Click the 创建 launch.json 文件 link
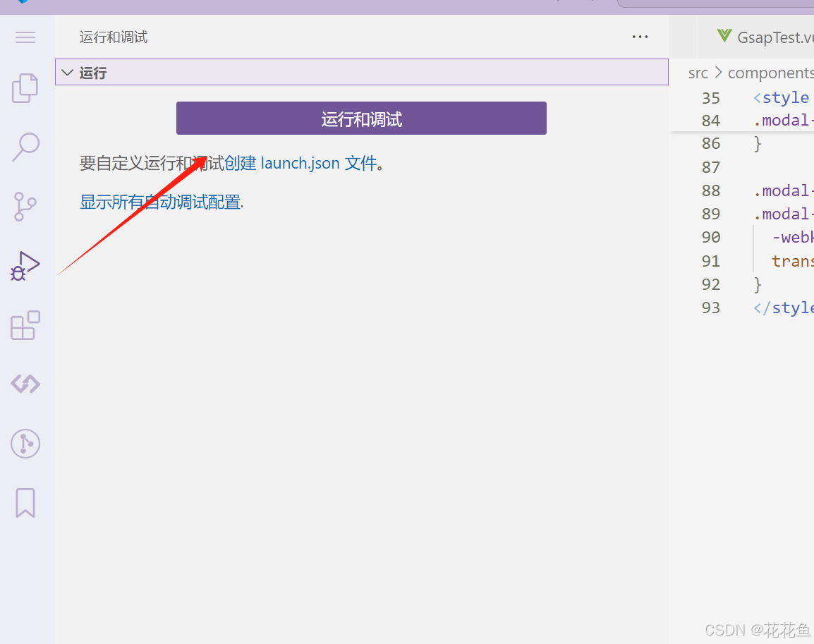Image resolution: width=814 pixels, height=644 pixels. click(300, 163)
